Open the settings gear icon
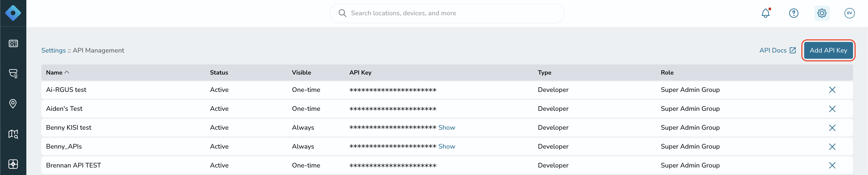Viewport: 868px width, 175px height. point(822,13)
